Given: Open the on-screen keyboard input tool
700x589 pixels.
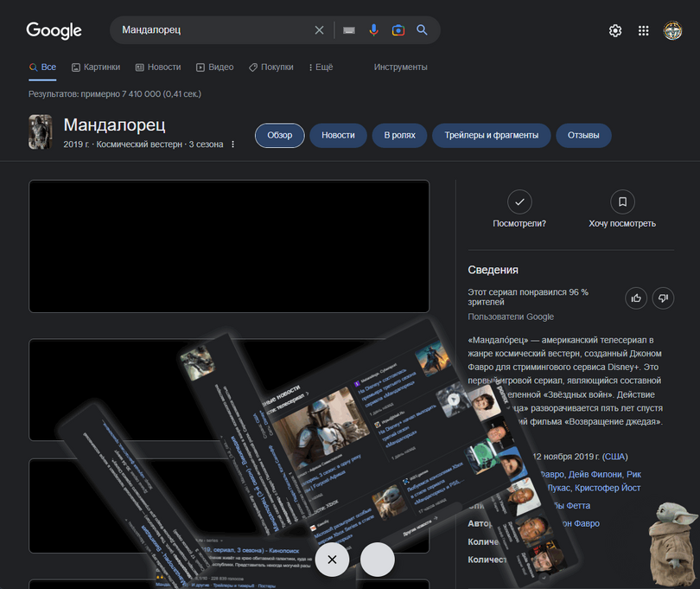Looking at the screenshot, I should 349,30.
